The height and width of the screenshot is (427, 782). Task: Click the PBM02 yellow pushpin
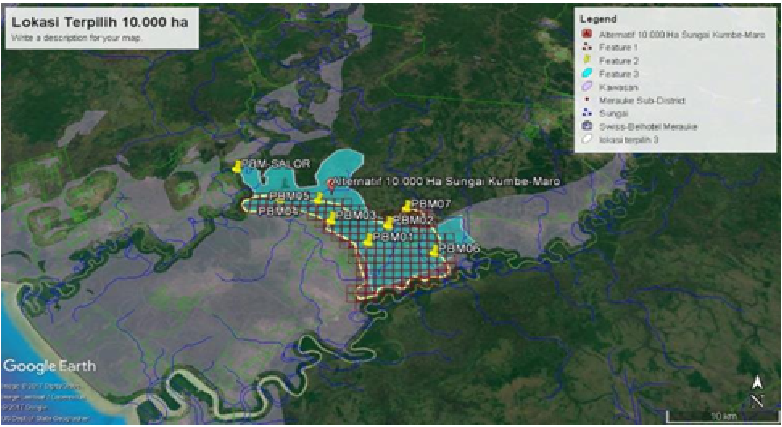(388, 222)
